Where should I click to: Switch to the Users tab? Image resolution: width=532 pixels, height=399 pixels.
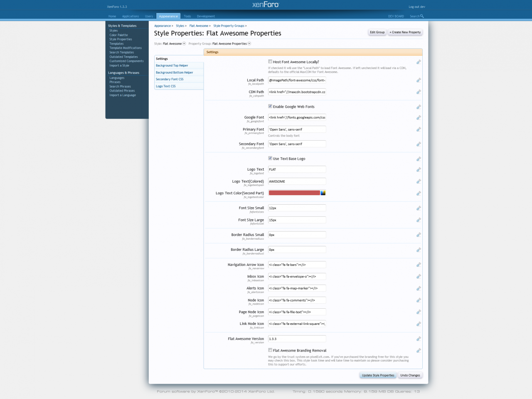149,16
